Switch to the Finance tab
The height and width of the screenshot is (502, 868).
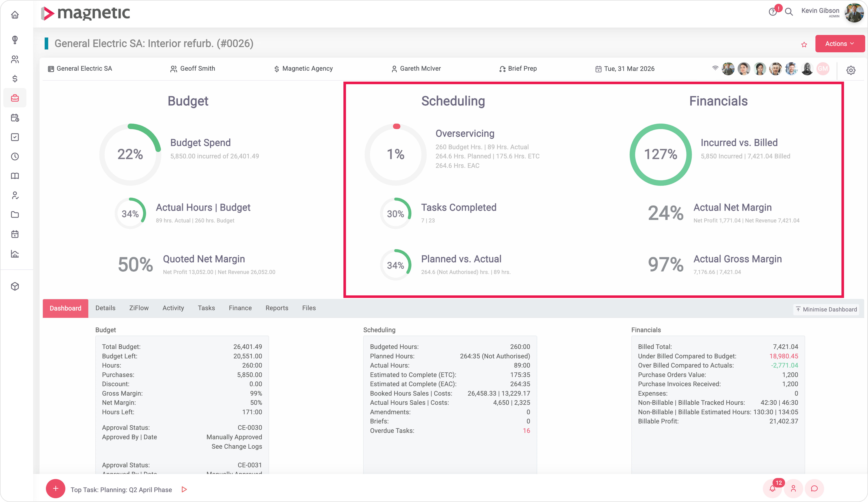[240, 308]
